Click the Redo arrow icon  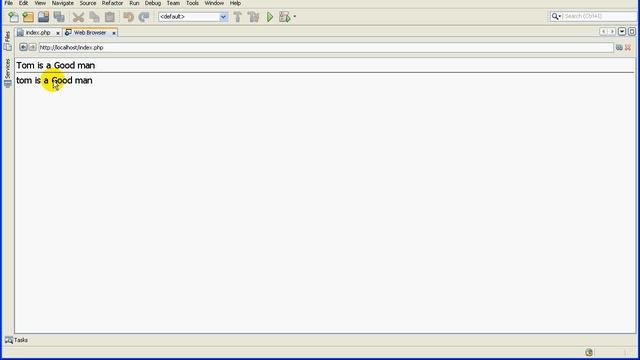pyautogui.click(x=144, y=17)
